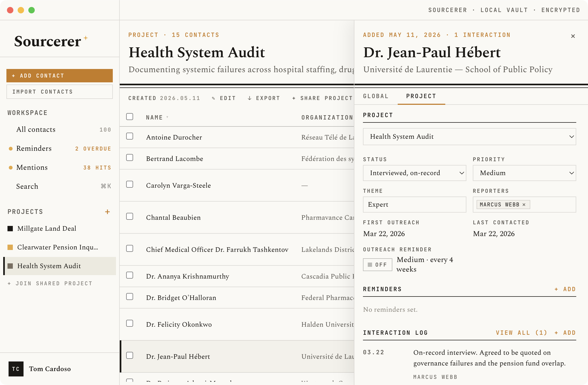Click the TC user avatar

[16, 369]
